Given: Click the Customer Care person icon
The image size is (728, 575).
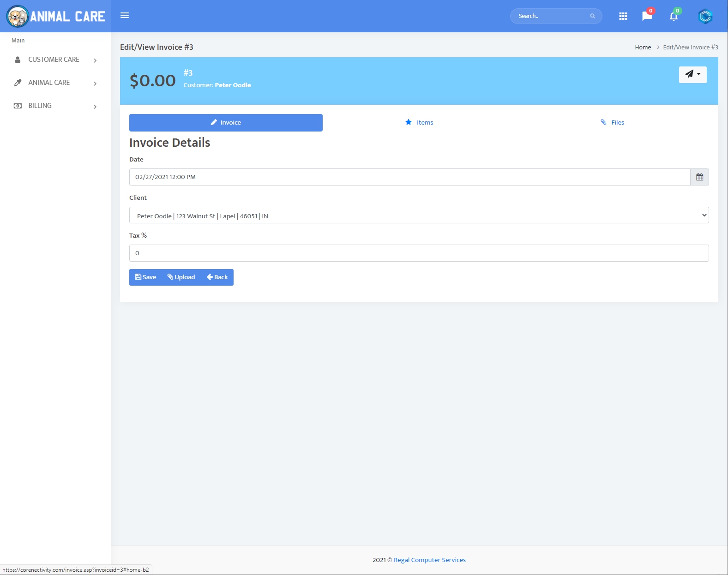Looking at the screenshot, I should click(18, 60).
